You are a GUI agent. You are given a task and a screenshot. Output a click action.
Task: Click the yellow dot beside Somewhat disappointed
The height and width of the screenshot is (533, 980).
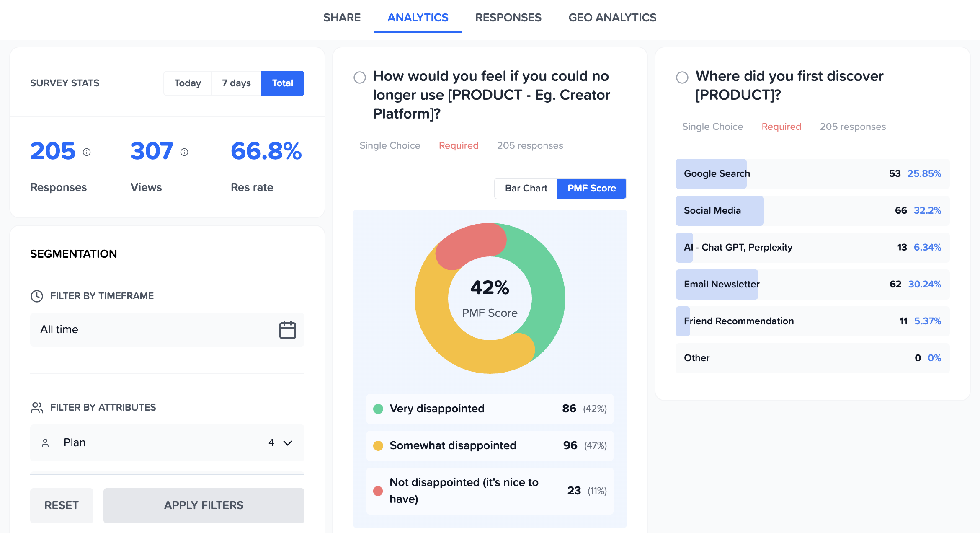click(379, 445)
